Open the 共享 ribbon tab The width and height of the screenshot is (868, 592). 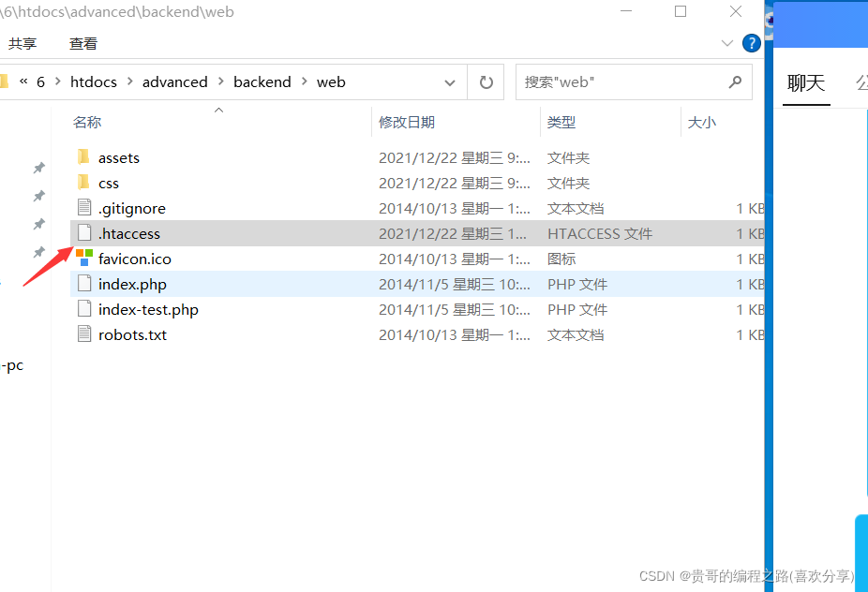pyautogui.click(x=22, y=43)
